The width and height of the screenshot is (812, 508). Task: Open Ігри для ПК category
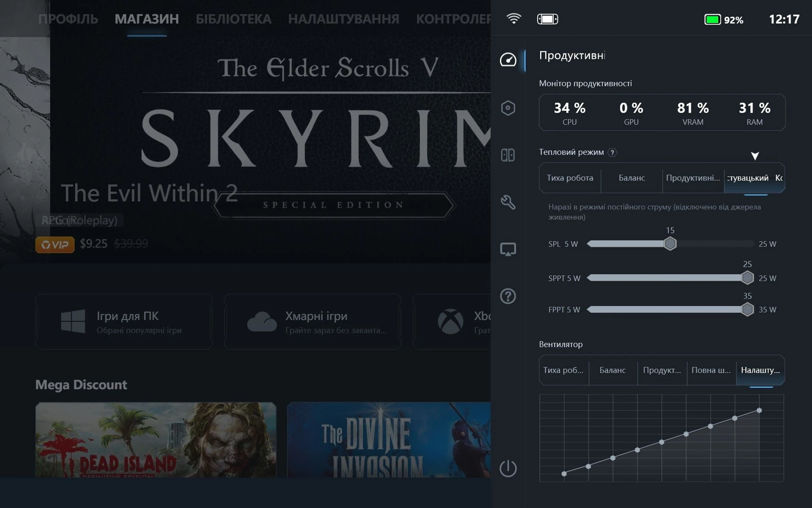point(124,322)
